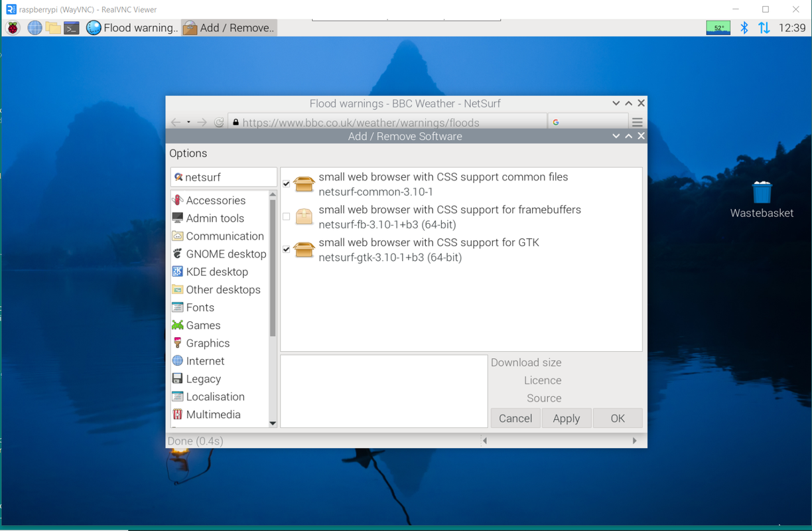Open the NetSurf hamburger menu
Viewport: 812px width, 531px height.
pos(637,122)
